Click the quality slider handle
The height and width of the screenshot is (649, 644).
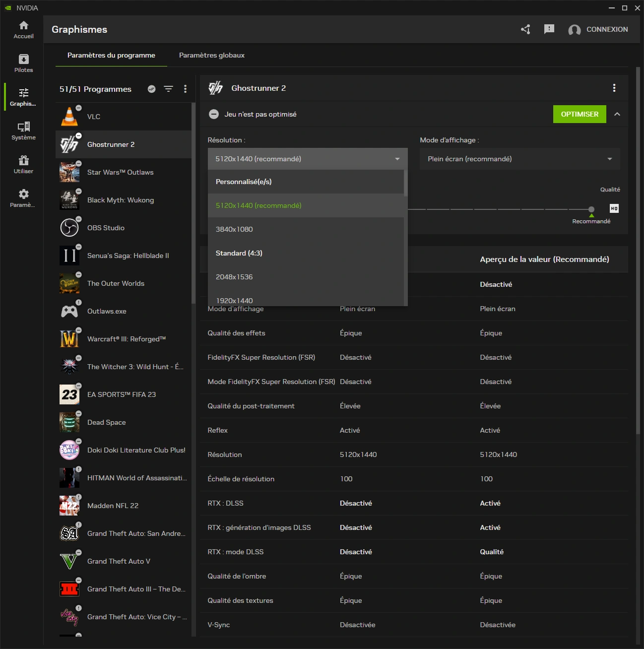pyautogui.click(x=591, y=209)
